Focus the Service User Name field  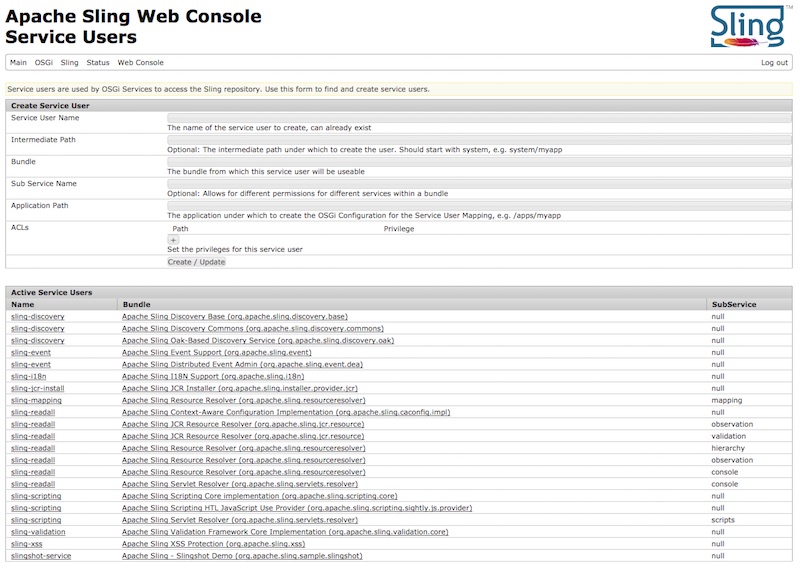point(479,117)
